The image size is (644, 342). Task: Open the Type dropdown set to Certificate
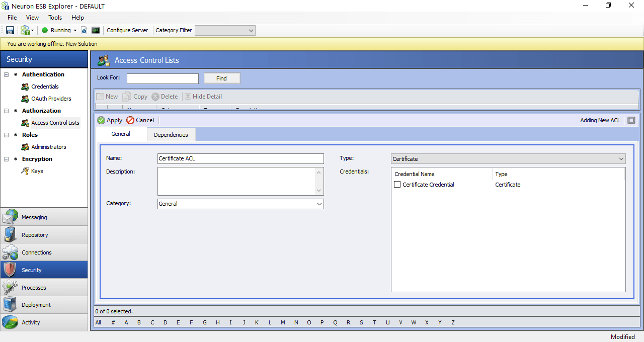click(508, 158)
